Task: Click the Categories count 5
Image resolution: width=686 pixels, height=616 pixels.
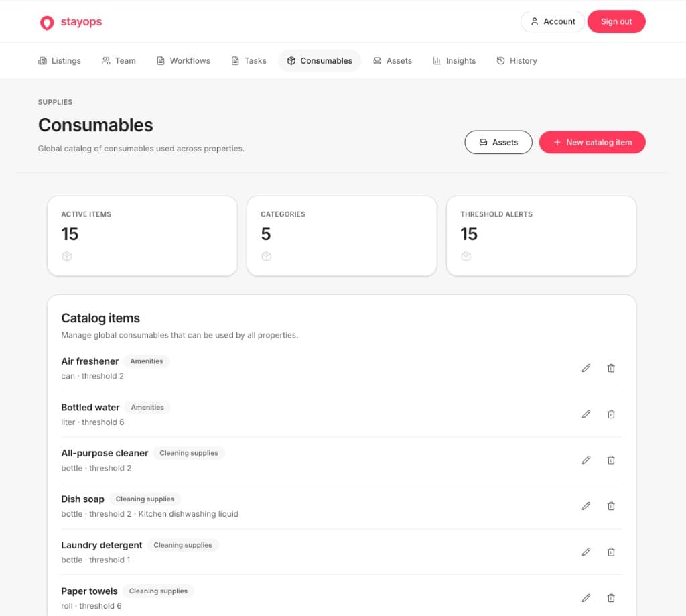Action: (x=265, y=234)
